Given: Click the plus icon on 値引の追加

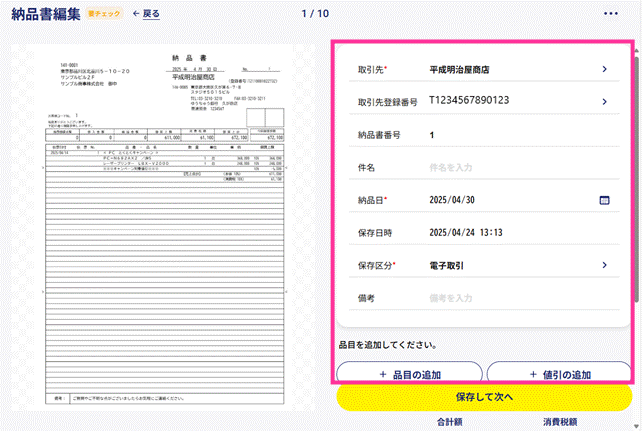Looking at the screenshot, I should point(533,374).
